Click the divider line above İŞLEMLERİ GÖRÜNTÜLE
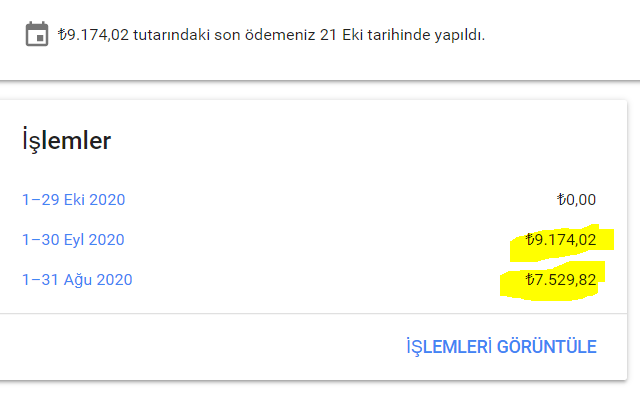The image size is (640, 393). tap(313, 314)
